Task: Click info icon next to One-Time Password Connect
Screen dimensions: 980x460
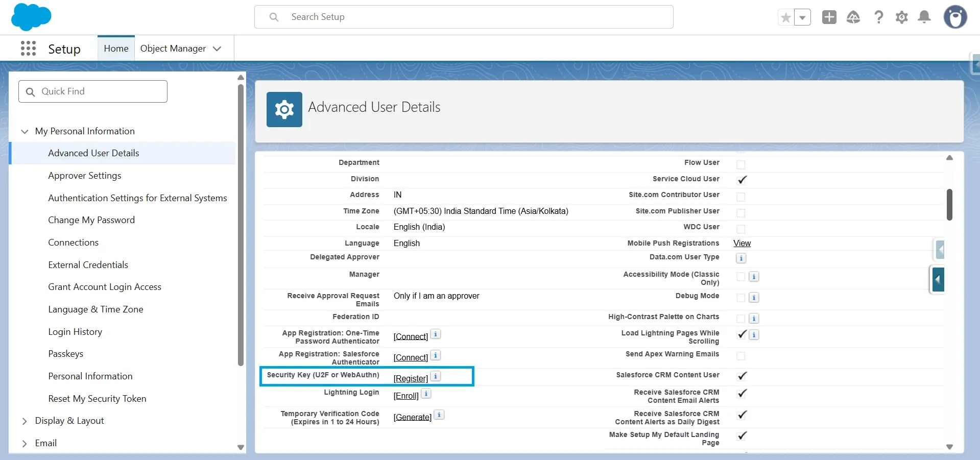Action: [x=436, y=334]
